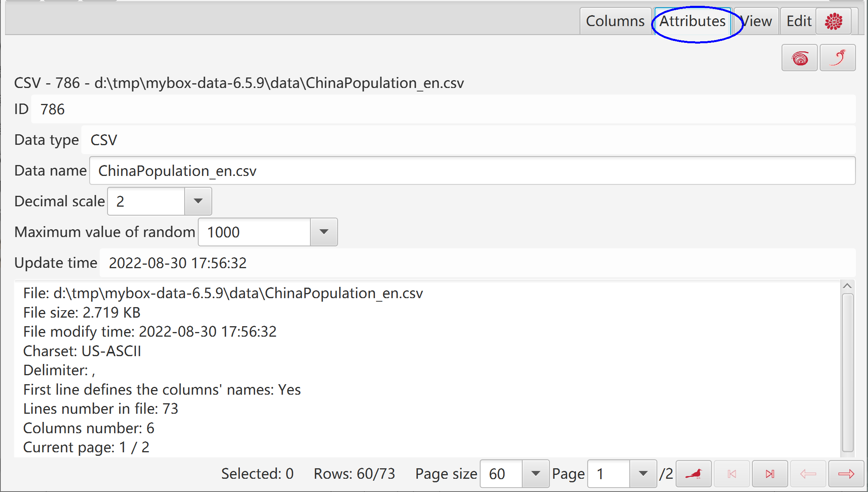Click the red bird go-to-page icon
868x492 pixels.
point(694,474)
